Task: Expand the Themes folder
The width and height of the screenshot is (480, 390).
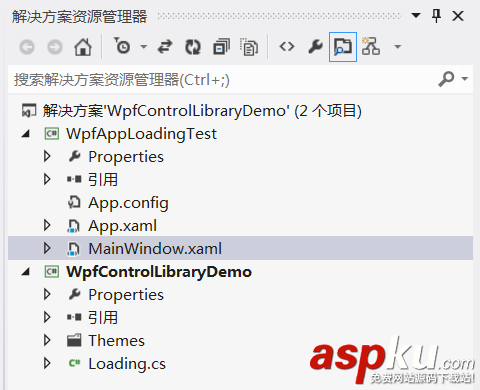Action: tap(47, 340)
